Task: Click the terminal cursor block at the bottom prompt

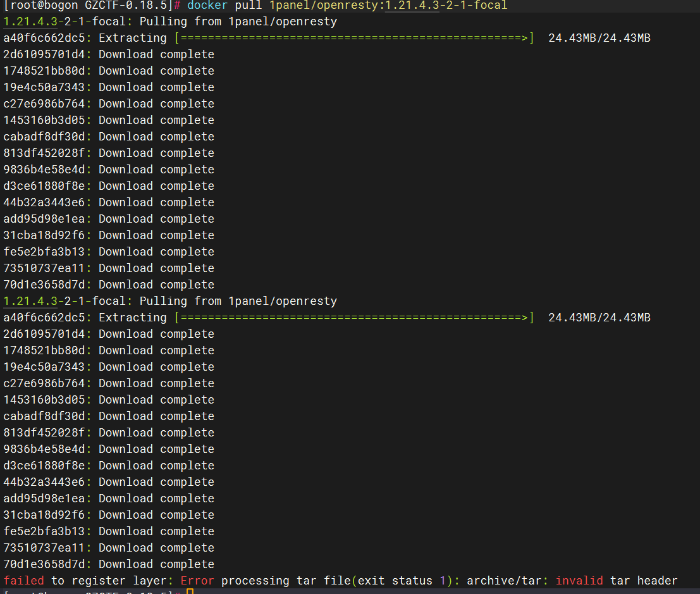Action: (190, 591)
